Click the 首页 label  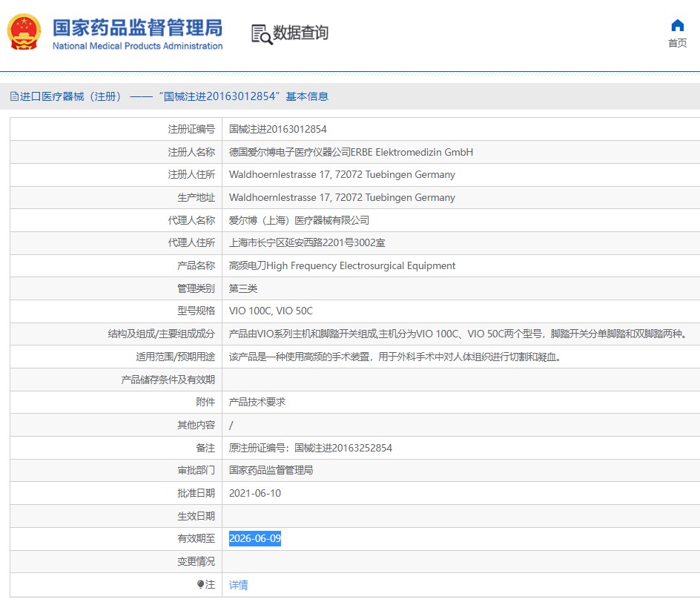coord(677,43)
